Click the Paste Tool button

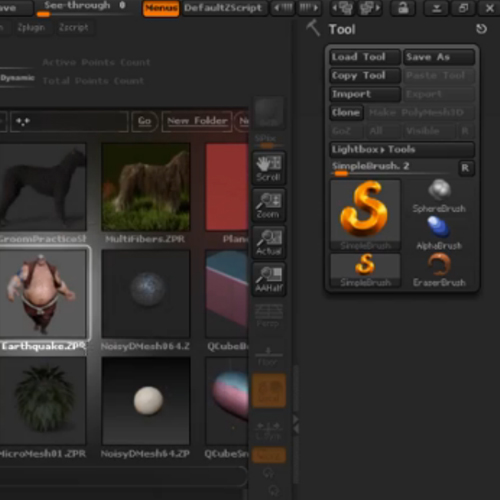pyautogui.click(x=439, y=76)
